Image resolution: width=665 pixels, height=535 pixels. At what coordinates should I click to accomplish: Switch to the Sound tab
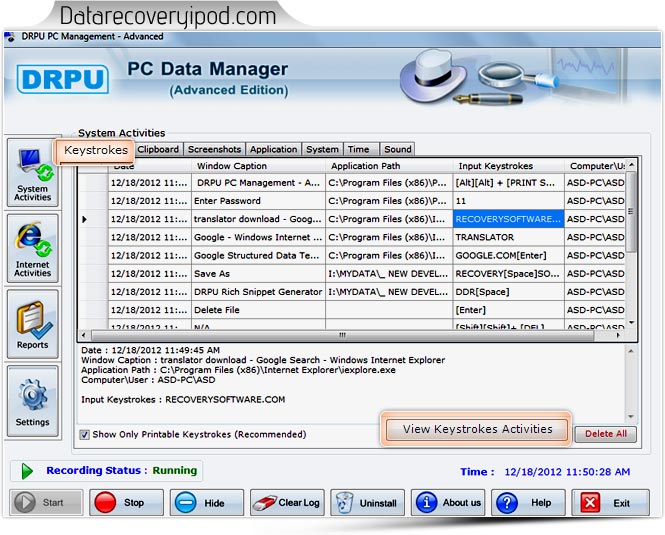[x=397, y=149]
